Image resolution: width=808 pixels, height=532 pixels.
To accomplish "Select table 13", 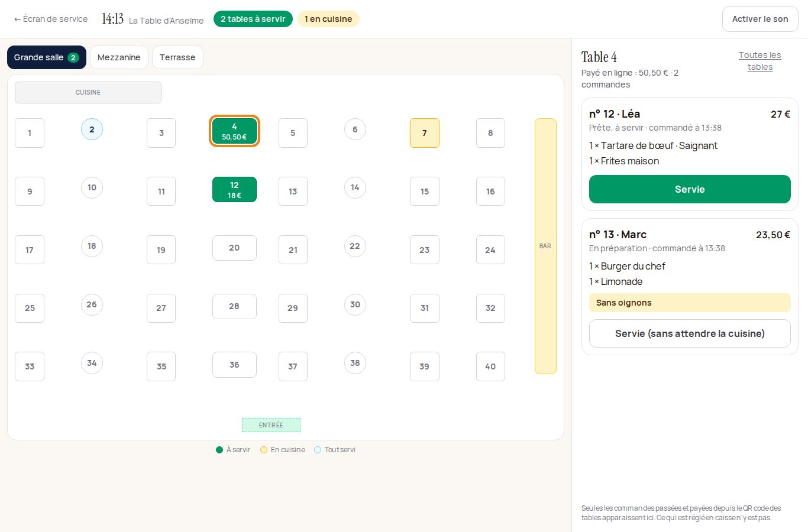I will tap(293, 192).
